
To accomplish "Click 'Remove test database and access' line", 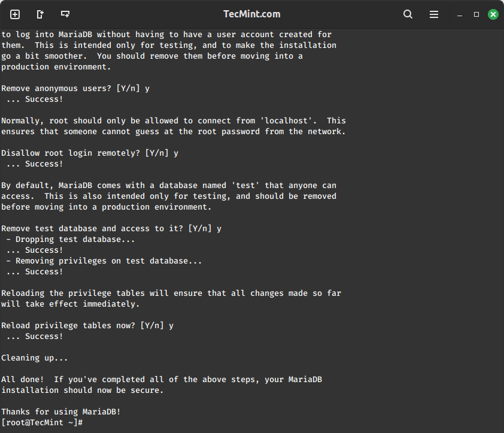I will 111,228.
